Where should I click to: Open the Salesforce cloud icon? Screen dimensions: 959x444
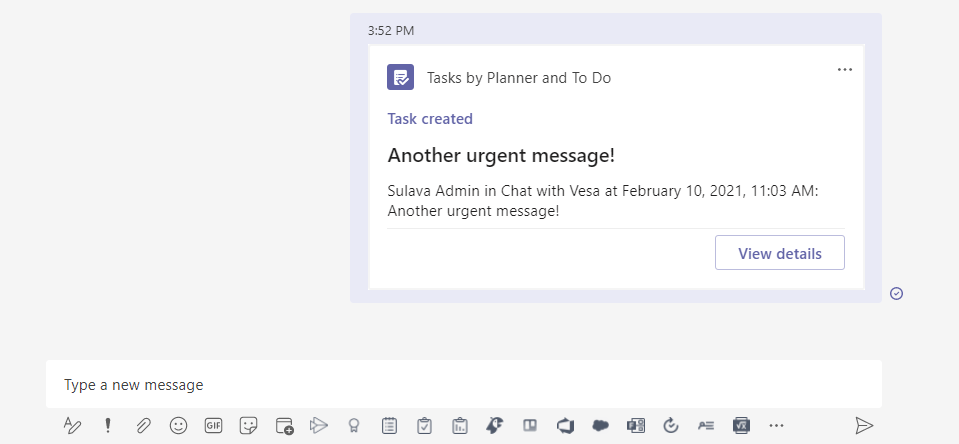tap(600, 425)
